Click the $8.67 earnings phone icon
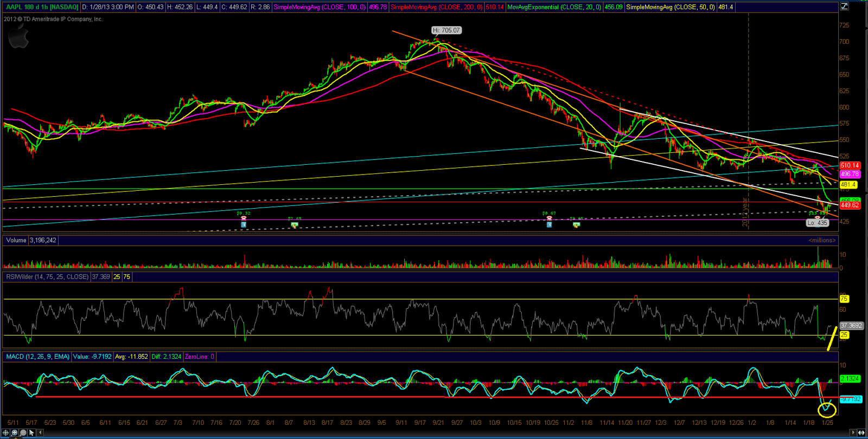 pyautogui.click(x=549, y=219)
